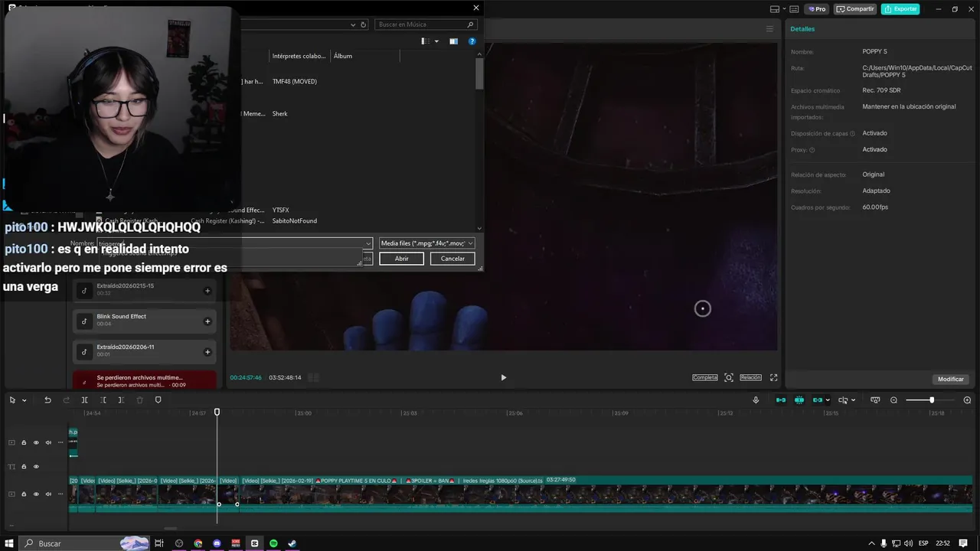Click the Exportar button
Screen dimensions: 980x551
coord(900,9)
